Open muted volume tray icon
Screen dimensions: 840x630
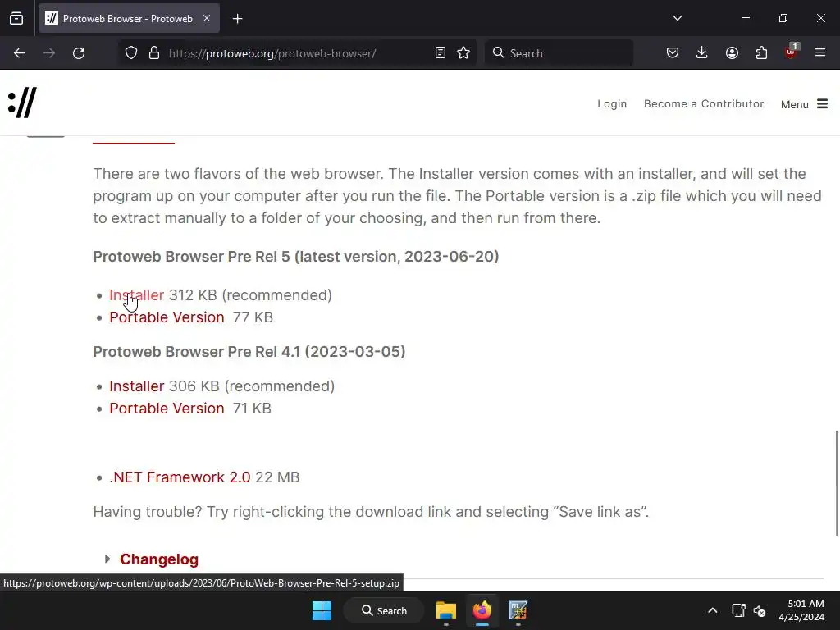(760, 610)
